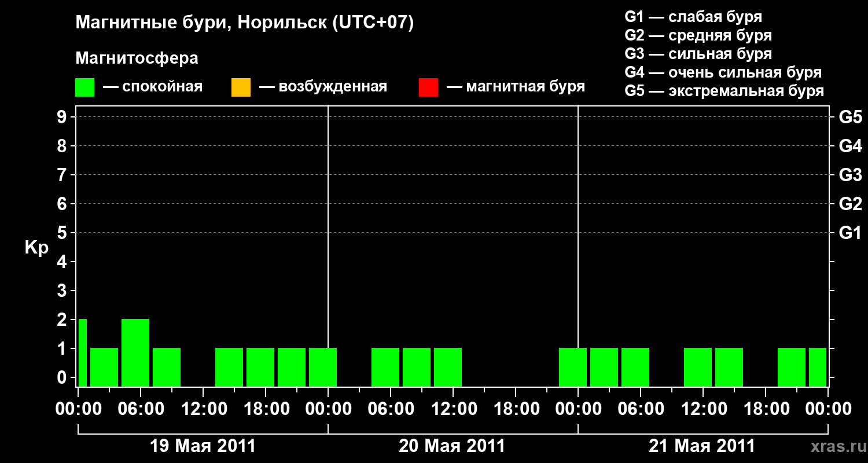Click the 'G3' label on the right axis
This screenshot has width=868, height=463.
tap(850, 175)
